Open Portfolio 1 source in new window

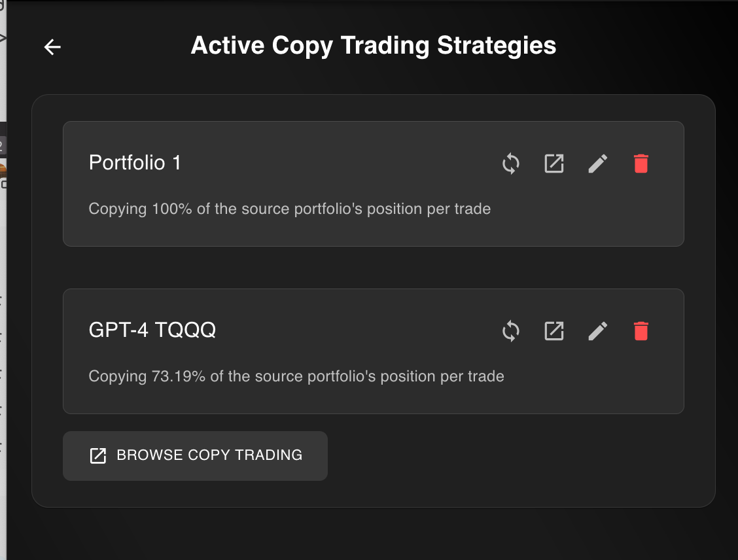(x=554, y=164)
